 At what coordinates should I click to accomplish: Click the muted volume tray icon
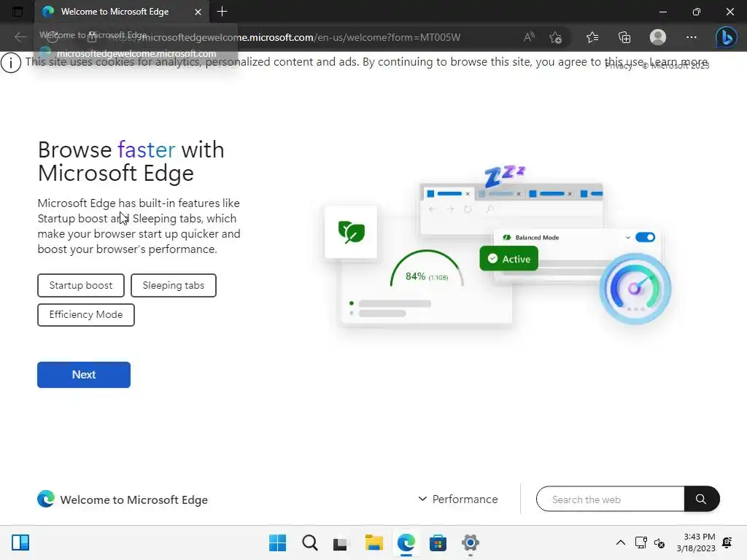[x=659, y=542]
